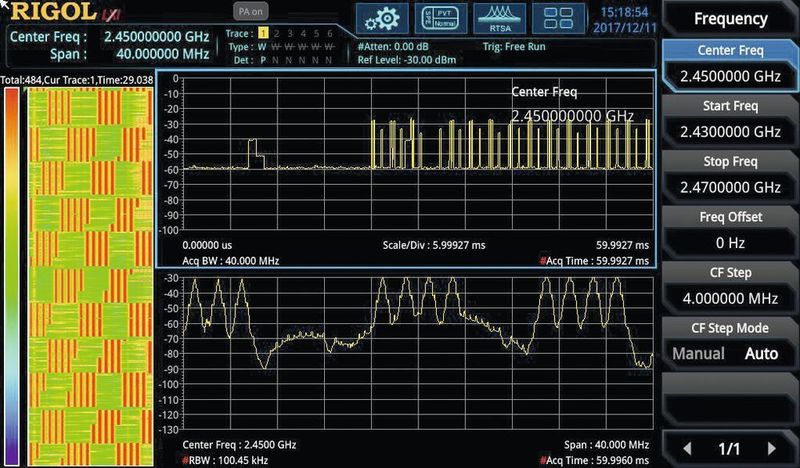Screen dimensions: 800x468
Task: Open the window layout grid icon
Action: [558, 19]
